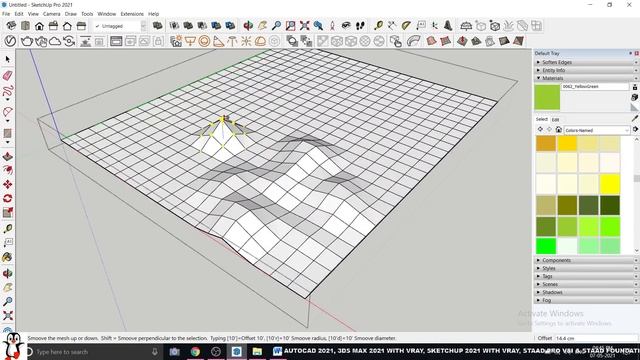Select the Eraser tool in left toolbar
This screenshot has height=360, width=640.
pyautogui.click(x=8, y=75)
